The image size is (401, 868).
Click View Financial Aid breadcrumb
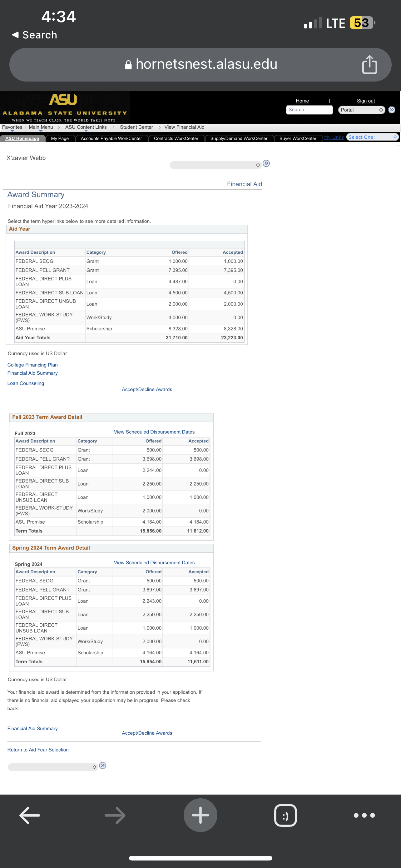tap(184, 127)
